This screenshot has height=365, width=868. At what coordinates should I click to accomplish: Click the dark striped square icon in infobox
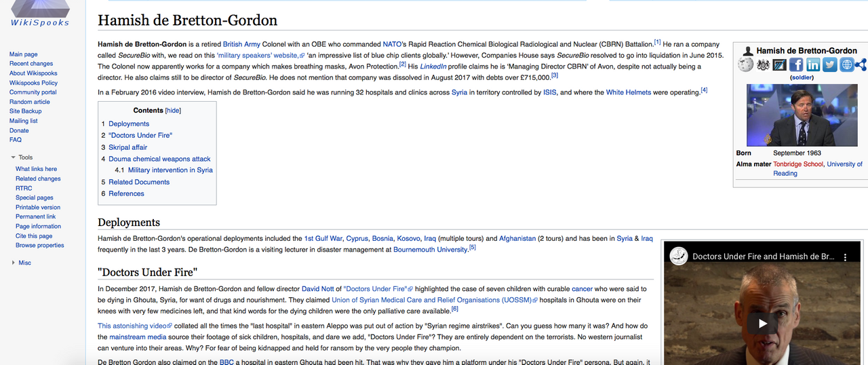coord(779,64)
